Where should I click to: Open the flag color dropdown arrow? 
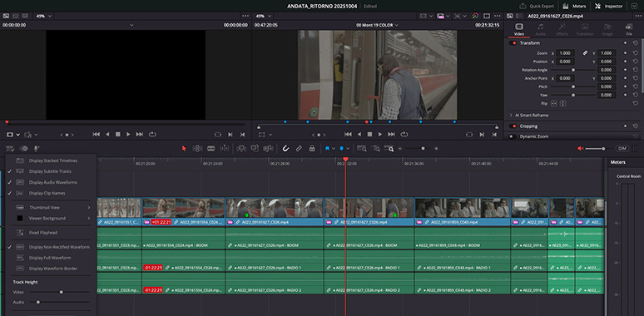click(333, 148)
